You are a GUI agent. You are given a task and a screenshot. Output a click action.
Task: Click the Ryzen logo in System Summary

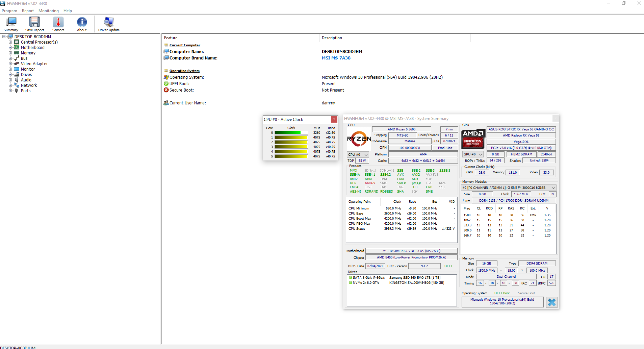[x=359, y=139]
